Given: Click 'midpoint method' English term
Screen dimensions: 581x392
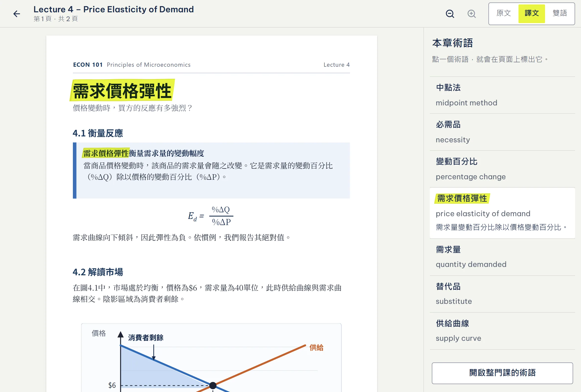Looking at the screenshot, I should 467,103.
